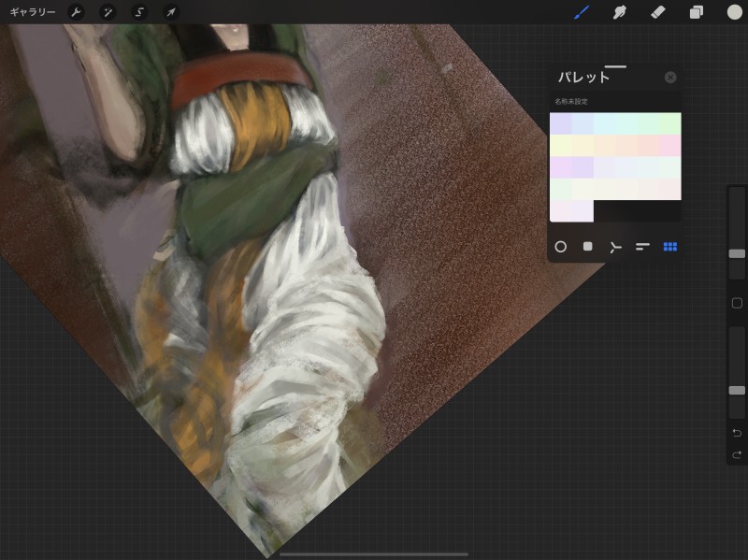Viewport: 748px width, 560px height.
Task: Switch to Harmony color tab
Action: (615, 247)
